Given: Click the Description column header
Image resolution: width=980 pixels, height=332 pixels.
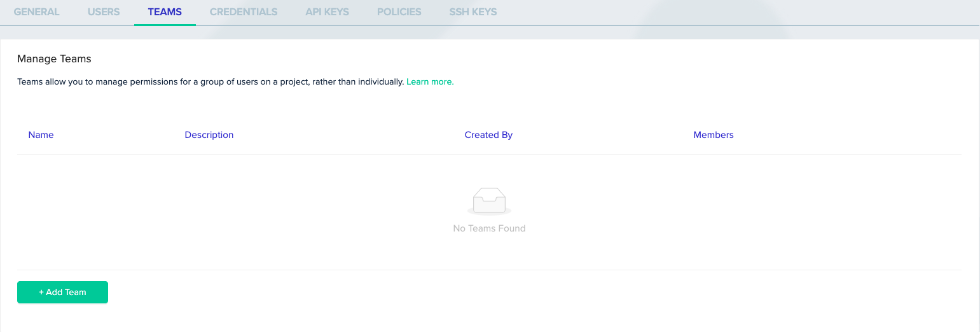Looking at the screenshot, I should click(x=209, y=135).
